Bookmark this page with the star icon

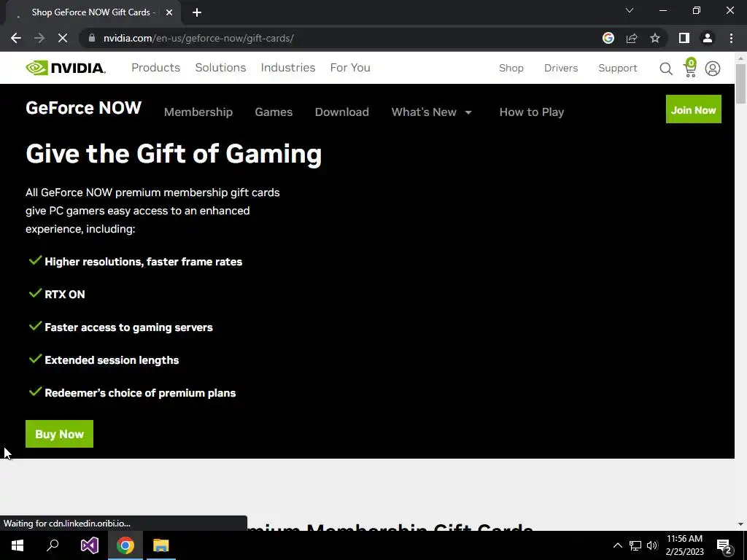[655, 38]
